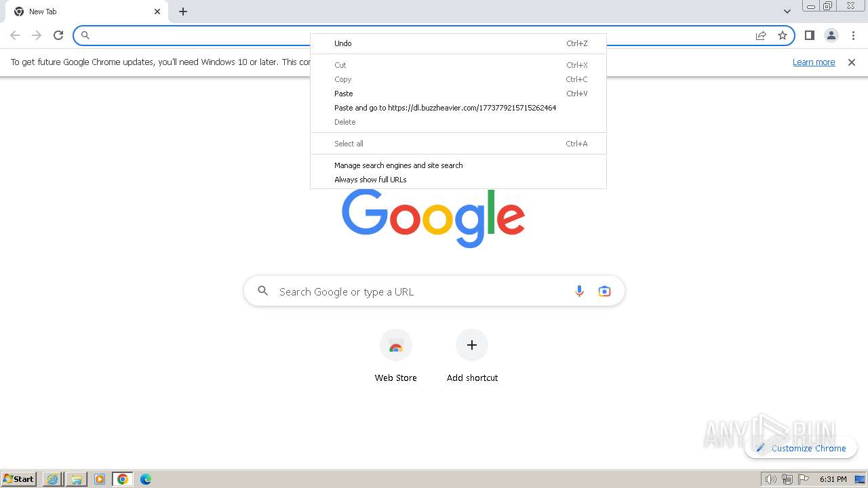Expand the tab search chevron
Screen dimensions: 868x488
tap(787, 12)
